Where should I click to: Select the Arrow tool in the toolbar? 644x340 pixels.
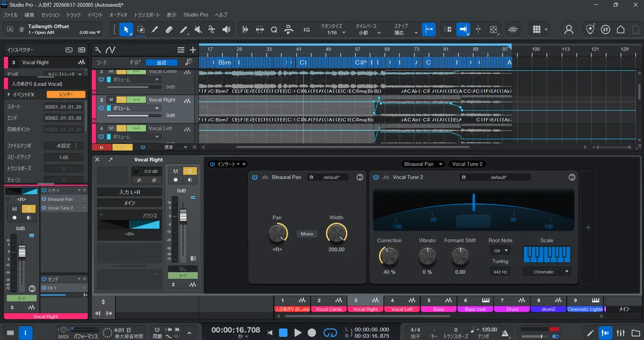(126, 29)
